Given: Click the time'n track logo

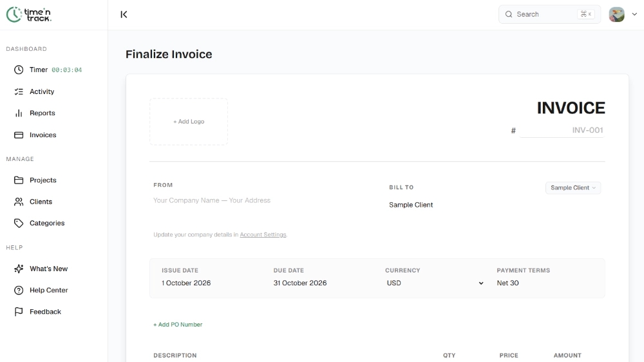Looking at the screenshot, I should click(x=29, y=14).
